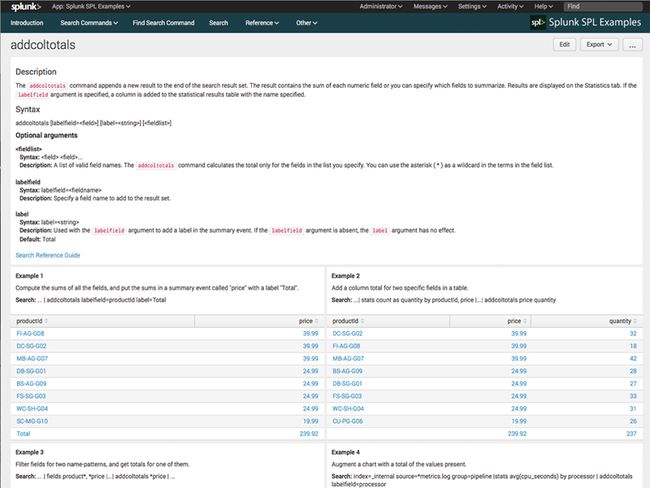Click the Splunk logo
The image size is (650, 488).
point(26,7)
